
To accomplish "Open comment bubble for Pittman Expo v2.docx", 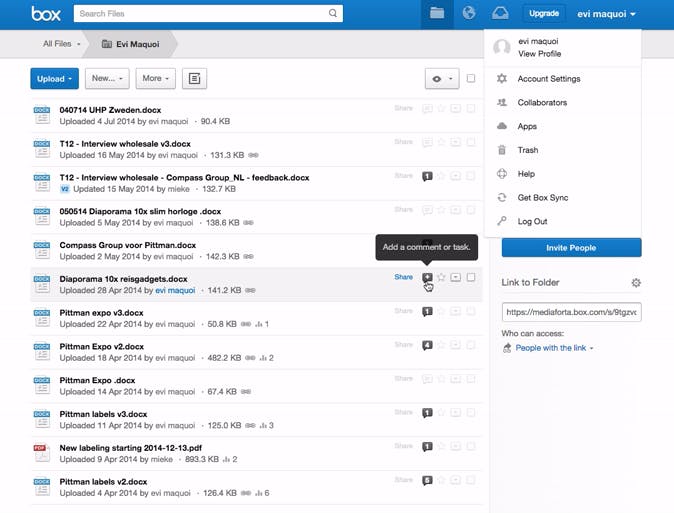I will coord(427,345).
